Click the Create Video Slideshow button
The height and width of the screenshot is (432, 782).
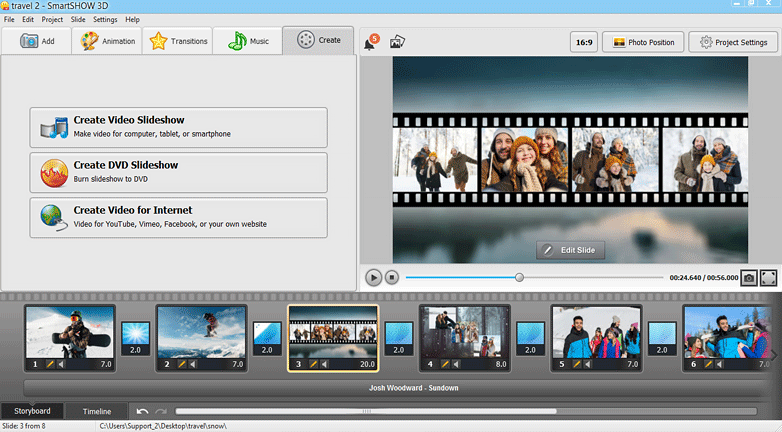click(179, 127)
